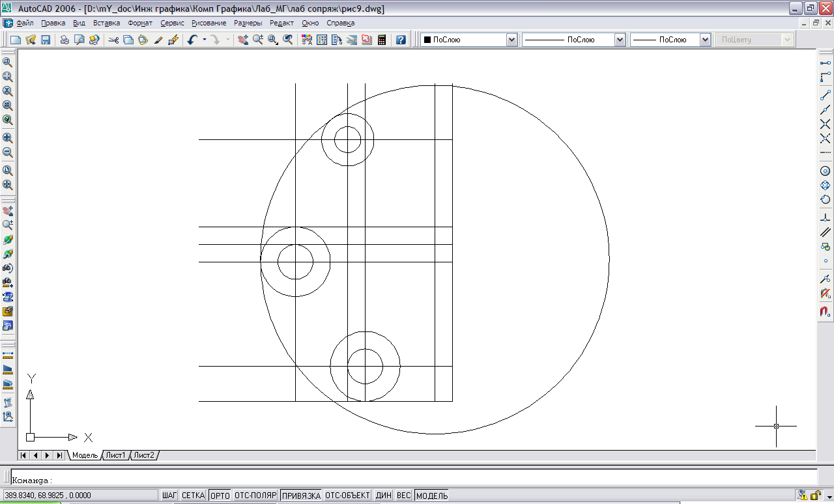Select the Snap to Center icon
834x504 pixels.
(825, 171)
